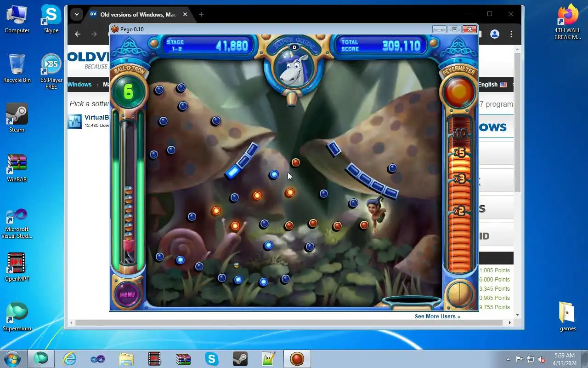Select the Recycle Bin on the desktop
Screen dimensions: 588x368
point(17,68)
